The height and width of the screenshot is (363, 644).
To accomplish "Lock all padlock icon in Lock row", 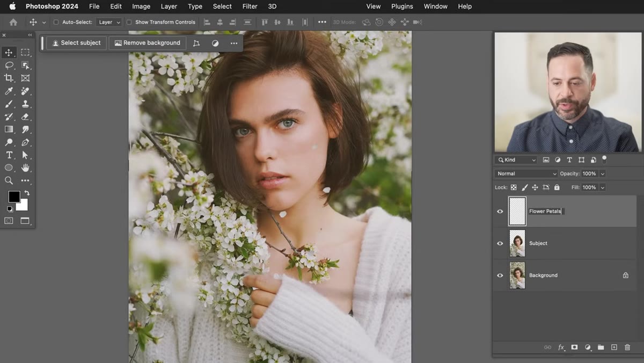I will tap(557, 187).
